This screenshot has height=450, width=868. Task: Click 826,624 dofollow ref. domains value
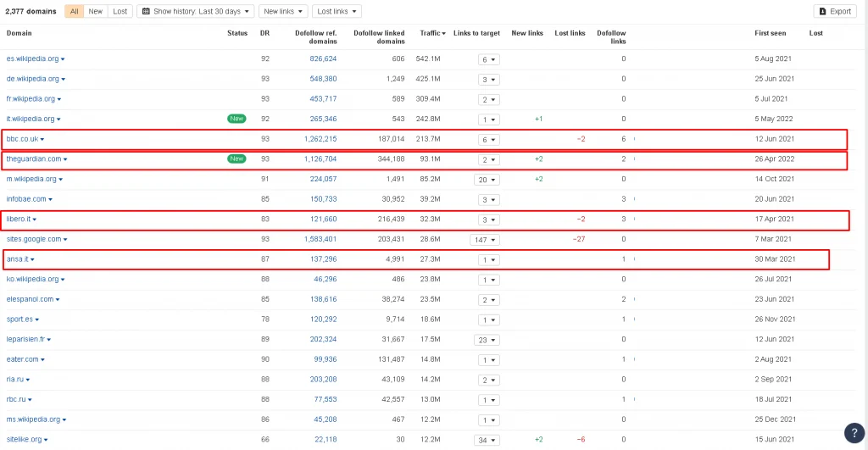coord(323,58)
